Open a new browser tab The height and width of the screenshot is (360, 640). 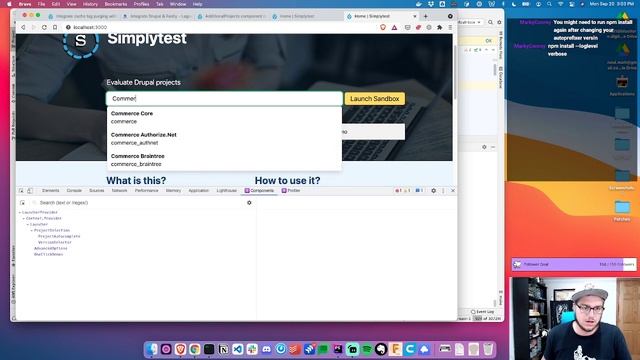[x=426, y=16]
